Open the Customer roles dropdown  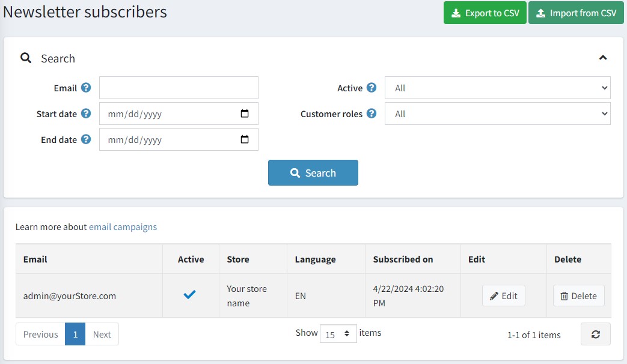497,114
